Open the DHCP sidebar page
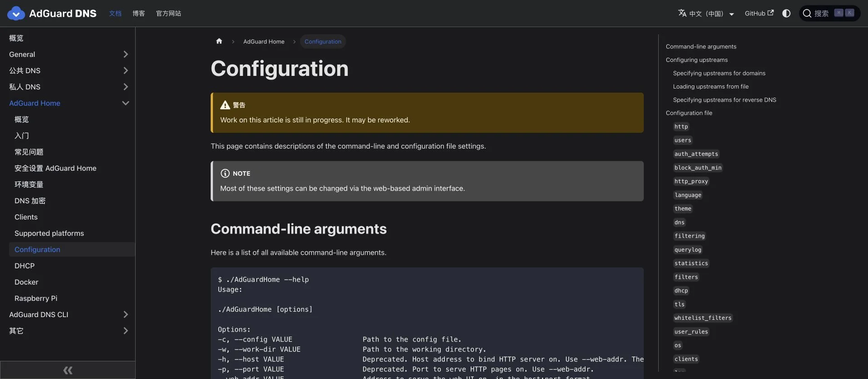Screen dimensions: 868x379 click(24, 266)
